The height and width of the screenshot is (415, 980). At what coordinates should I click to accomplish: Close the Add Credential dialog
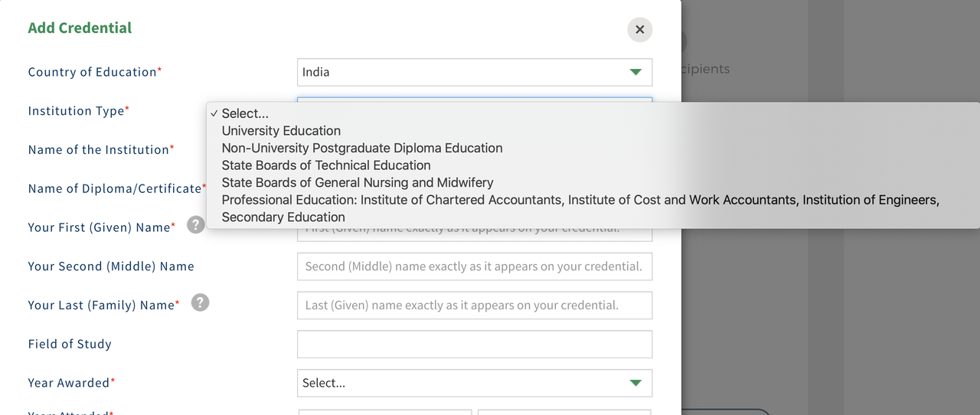[x=639, y=30]
